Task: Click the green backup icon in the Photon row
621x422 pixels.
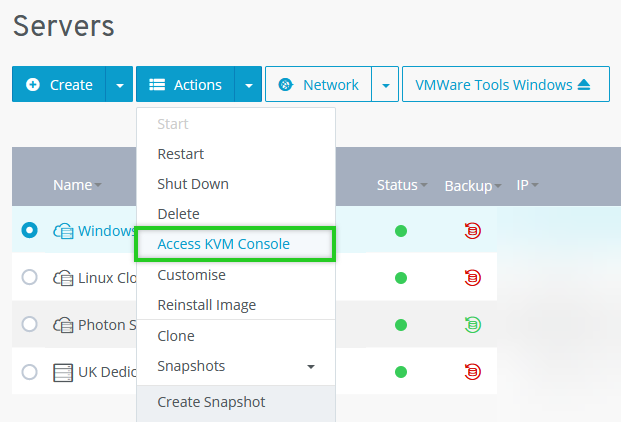Action: click(473, 324)
